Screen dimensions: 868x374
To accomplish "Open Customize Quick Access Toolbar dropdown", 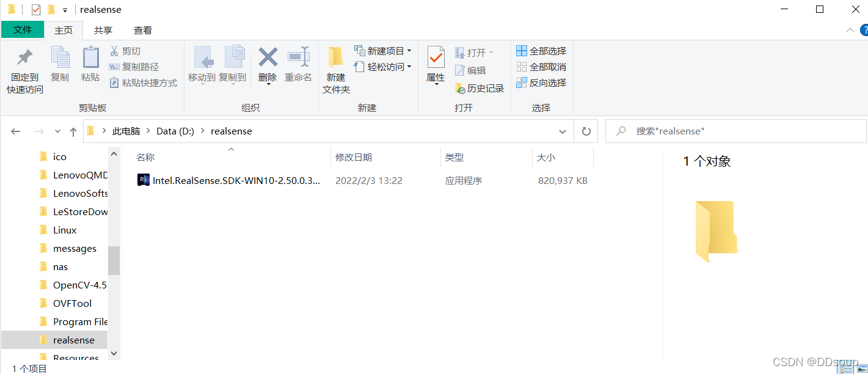I will click(65, 10).
